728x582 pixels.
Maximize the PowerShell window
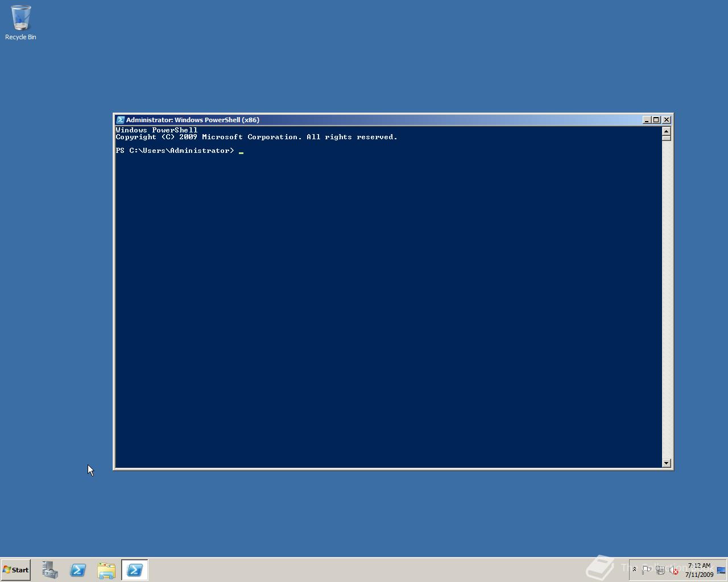point(656,120)
